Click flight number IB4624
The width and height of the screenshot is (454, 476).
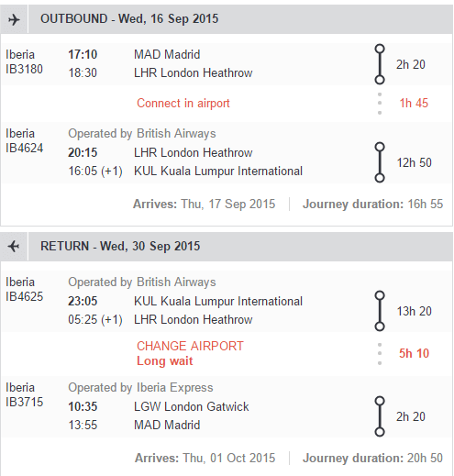click(x=25, y=148)
